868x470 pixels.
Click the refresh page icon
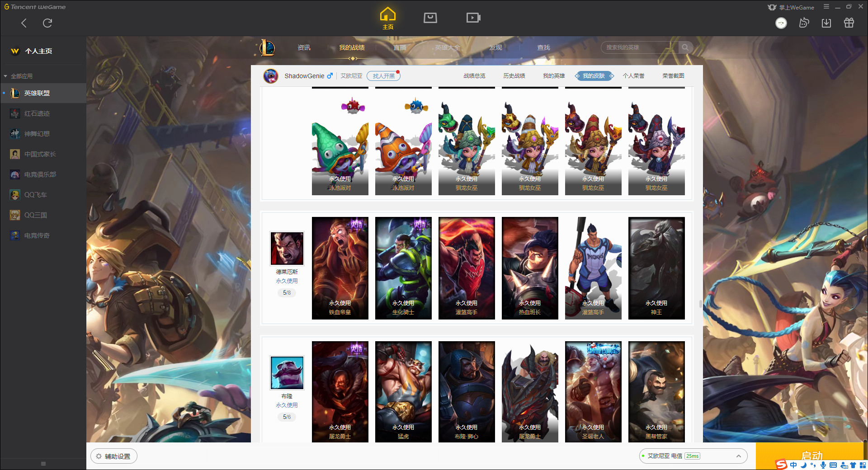(x=47, y=23)
